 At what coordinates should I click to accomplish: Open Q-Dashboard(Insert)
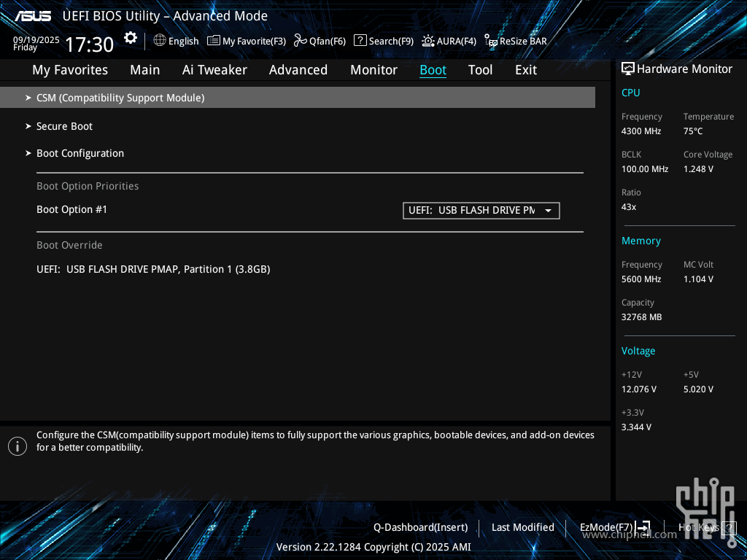click(x=421, y=527)
